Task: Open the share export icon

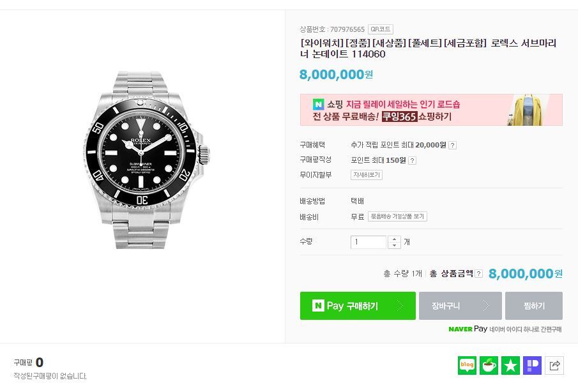Action: [x=554, y=365]
